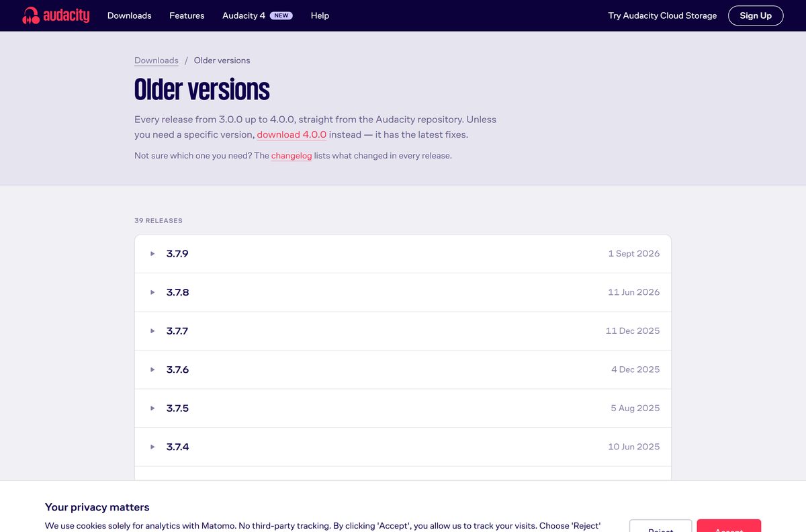Click the 5 Aug 2025 date
Screen dimensions: 806x532
click(x=635, y=408)
